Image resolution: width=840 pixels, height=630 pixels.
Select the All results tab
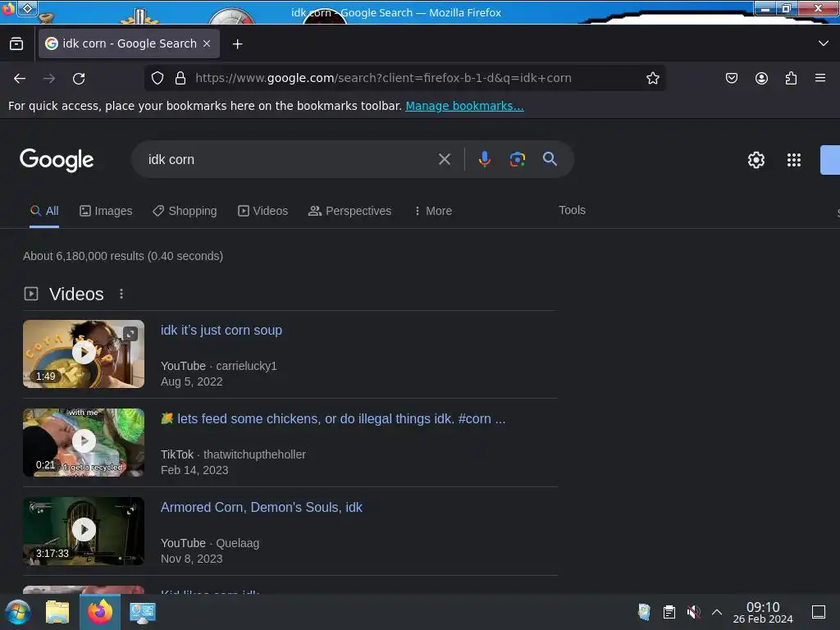point(44,211)
